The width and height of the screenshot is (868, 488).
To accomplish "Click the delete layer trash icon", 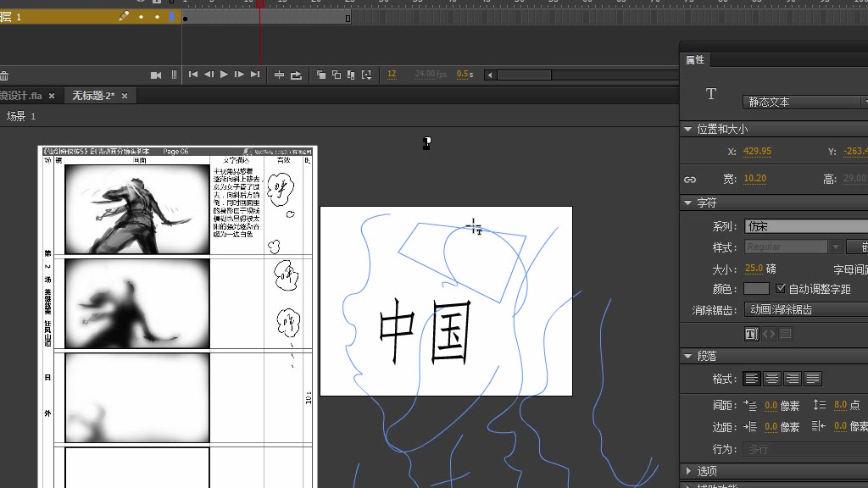I will pos(4,75).
